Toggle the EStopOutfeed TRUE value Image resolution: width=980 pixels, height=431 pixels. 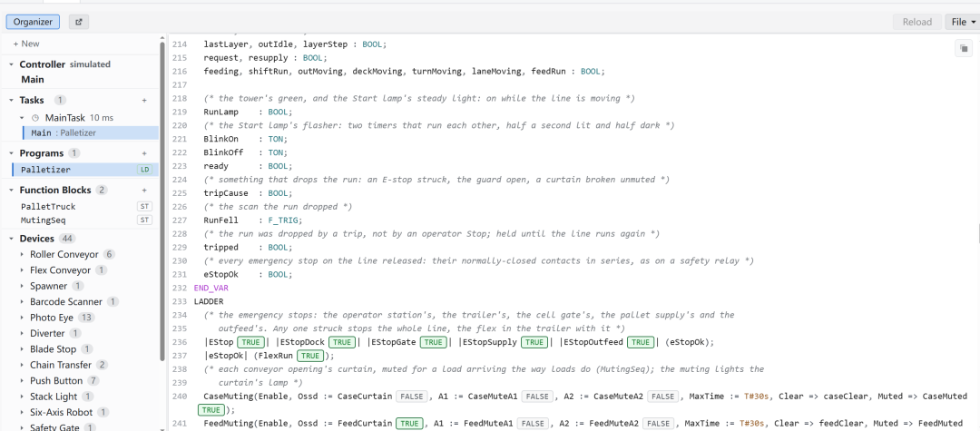(641, 342)
